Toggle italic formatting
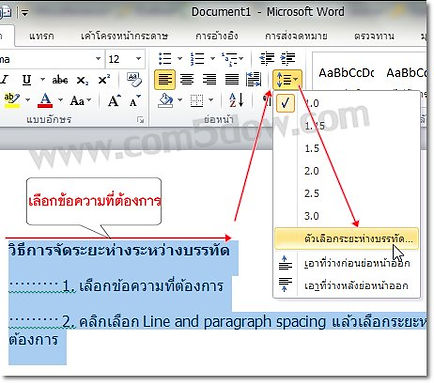The height and width of the screenshot is (383, 434). (5, 80)
